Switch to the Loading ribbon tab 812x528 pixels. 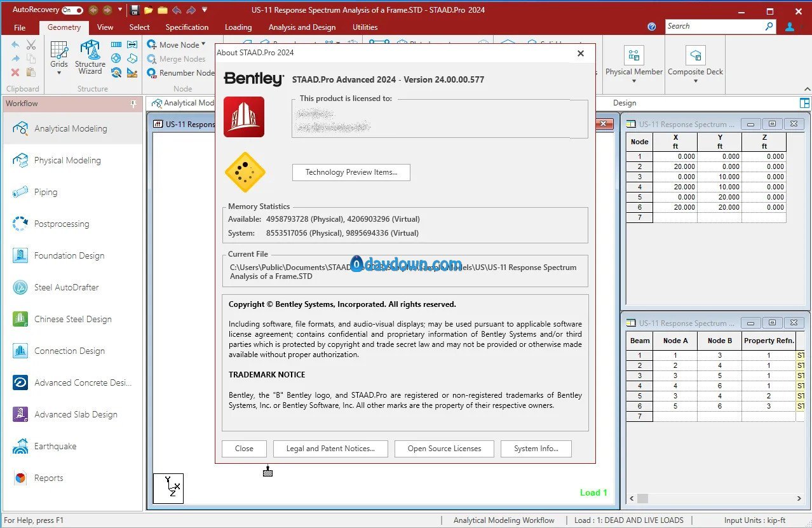238,27
